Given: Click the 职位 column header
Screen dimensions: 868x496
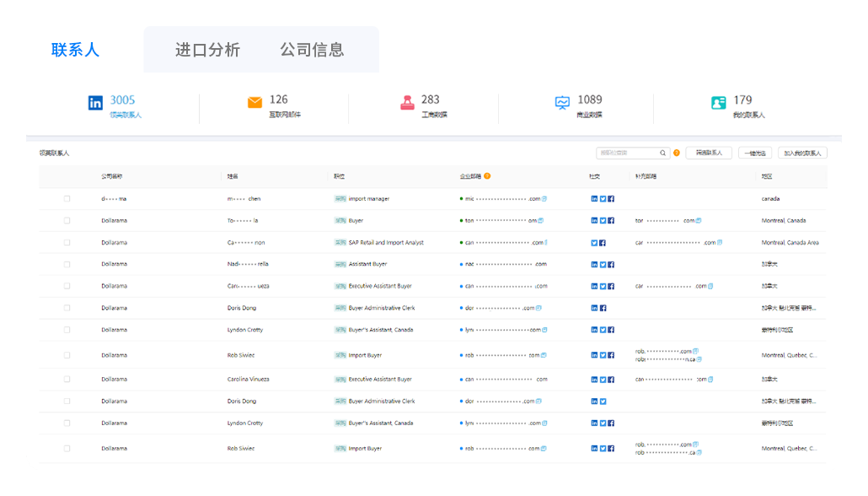Looking at the screenshot, I should click(340, 176).
